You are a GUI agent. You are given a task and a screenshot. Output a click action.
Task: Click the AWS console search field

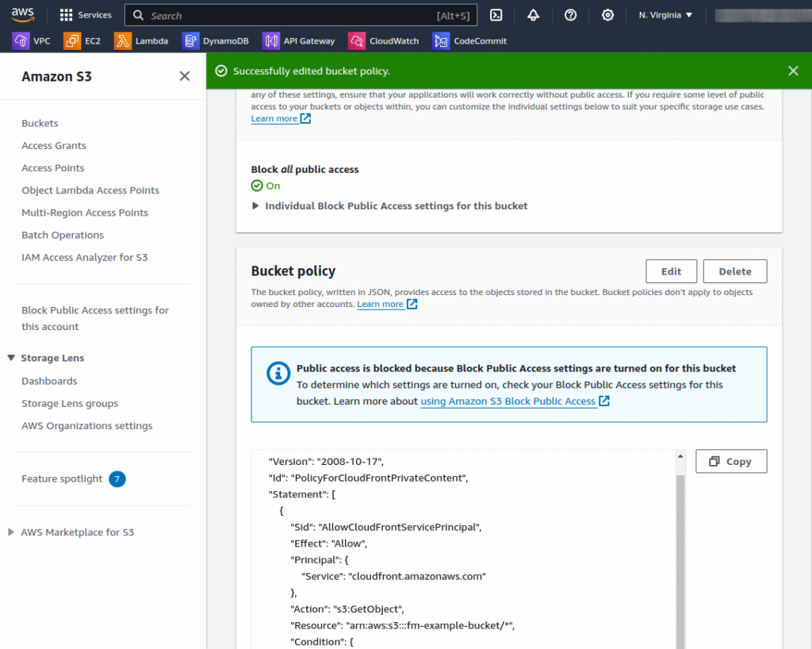[x=301, y=16]
